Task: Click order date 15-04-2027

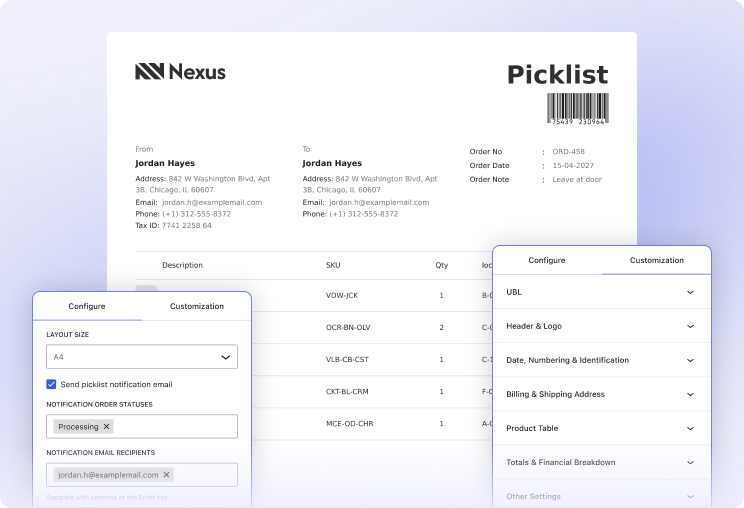Action: click(573, 166)
